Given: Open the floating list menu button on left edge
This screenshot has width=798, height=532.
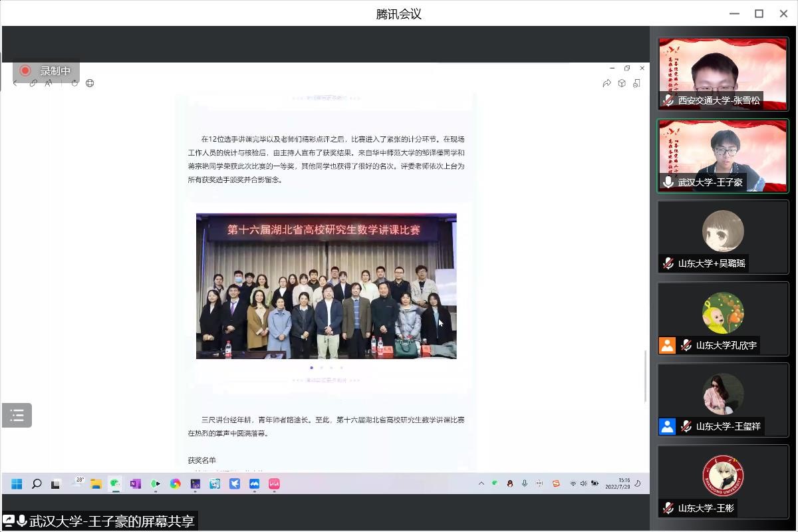Looking at the screenshot, I should (17, 416).
